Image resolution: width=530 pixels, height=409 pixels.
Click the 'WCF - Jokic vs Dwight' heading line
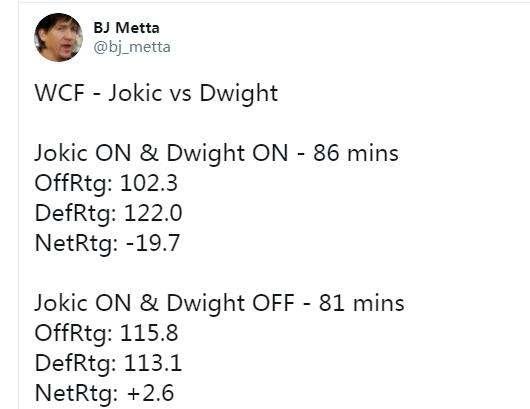click(156, 93)
